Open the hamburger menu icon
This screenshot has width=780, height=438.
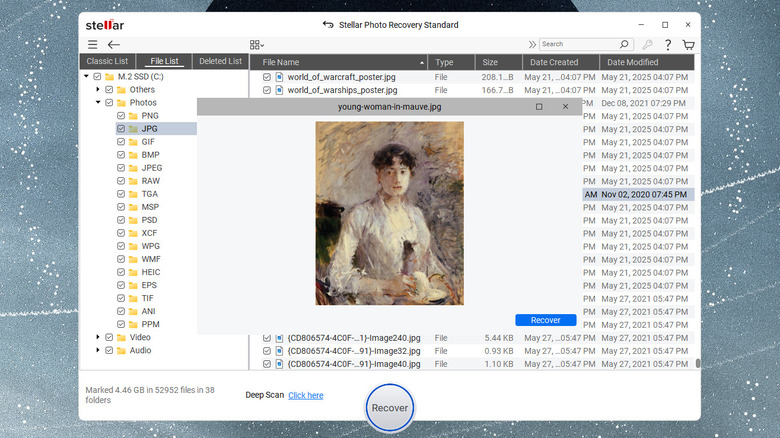pos(93,45)
